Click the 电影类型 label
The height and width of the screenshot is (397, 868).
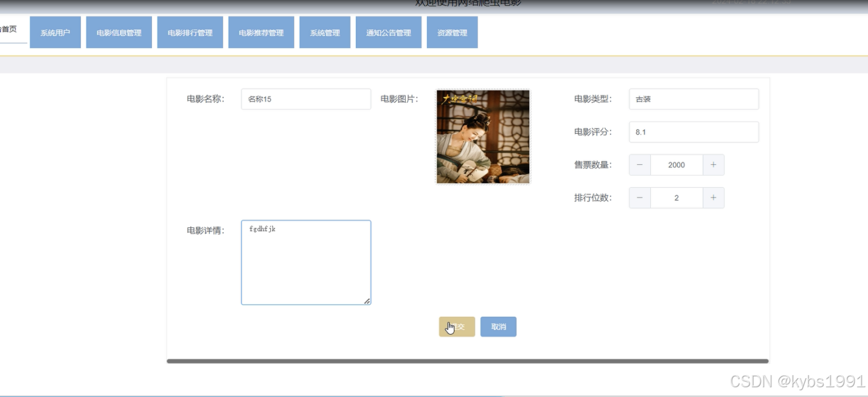[593, 99]
